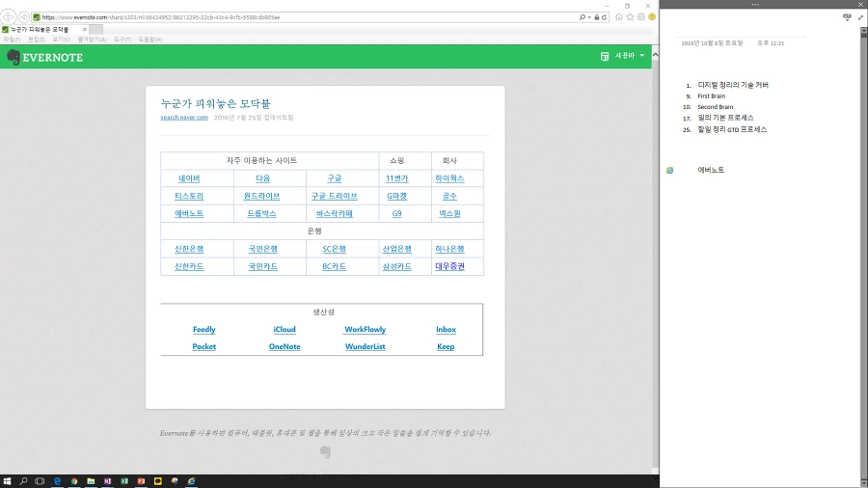Viewport: 868px width, 488px height.
Task: Open the 신한은행 bank link
Action: pyautogui.click(x=189, y=249)
